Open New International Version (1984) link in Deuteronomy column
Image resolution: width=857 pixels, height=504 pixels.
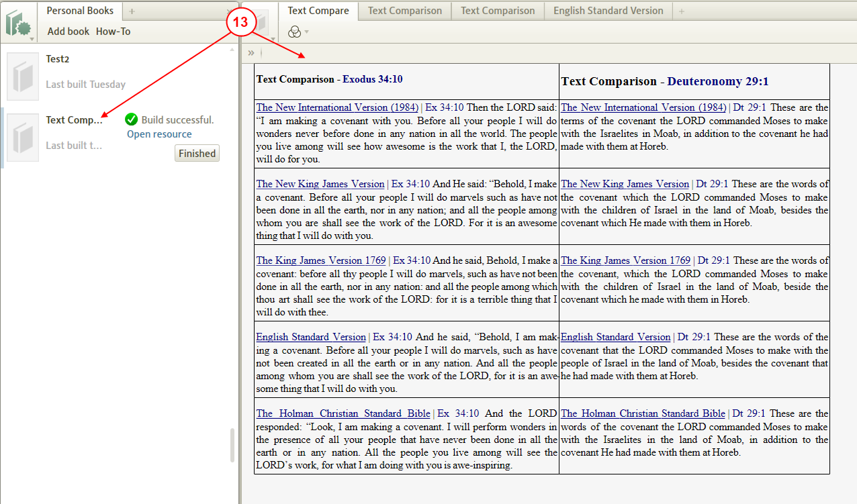pyautogui.click(x=643, y=107)
